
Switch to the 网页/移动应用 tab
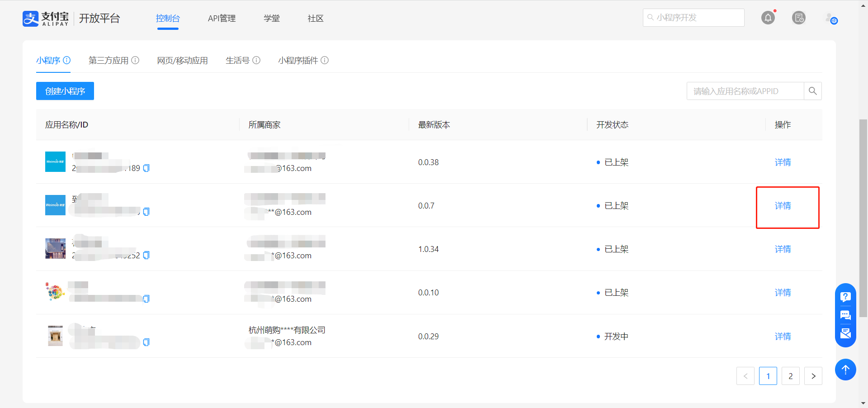[x=182, y=60]
